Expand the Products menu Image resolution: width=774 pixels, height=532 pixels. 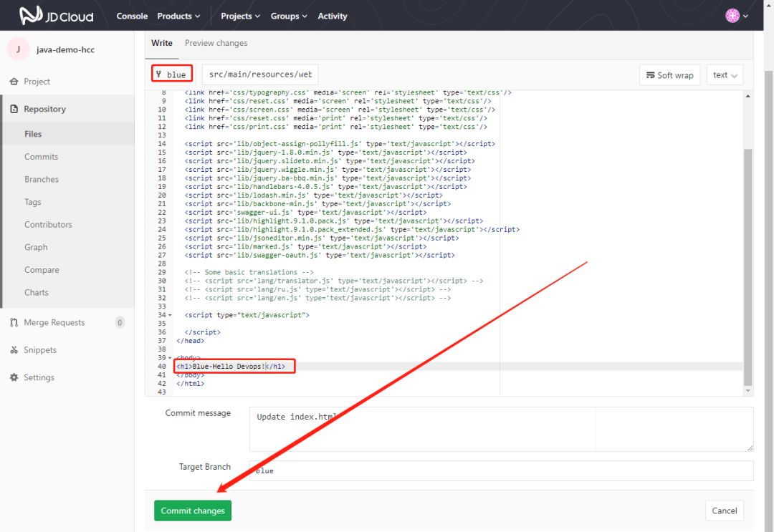[178, 16]
